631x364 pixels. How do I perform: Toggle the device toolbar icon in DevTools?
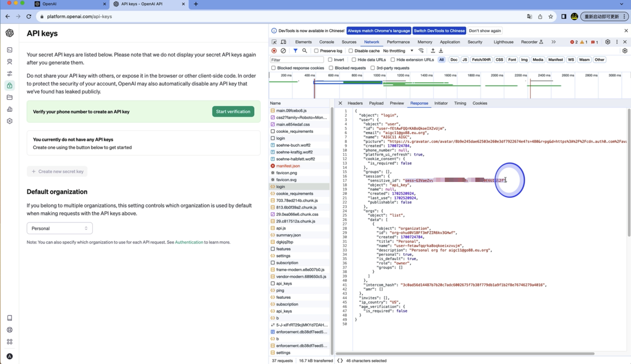pos(284,42)
